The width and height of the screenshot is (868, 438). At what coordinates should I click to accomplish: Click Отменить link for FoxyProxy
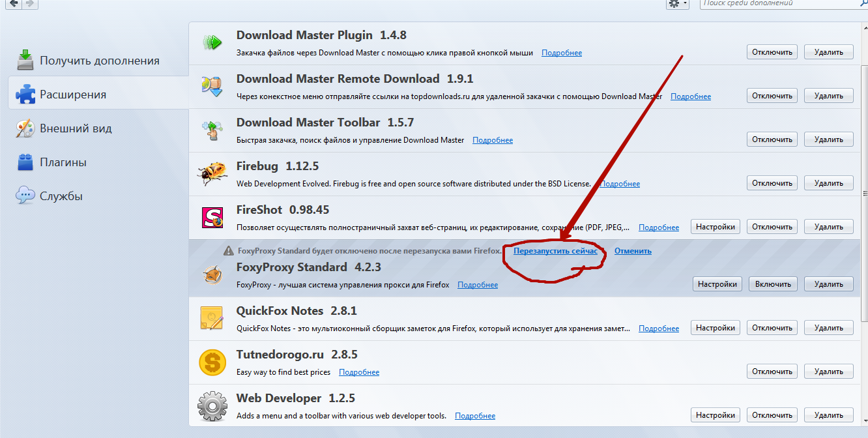(x=633, y=251)
